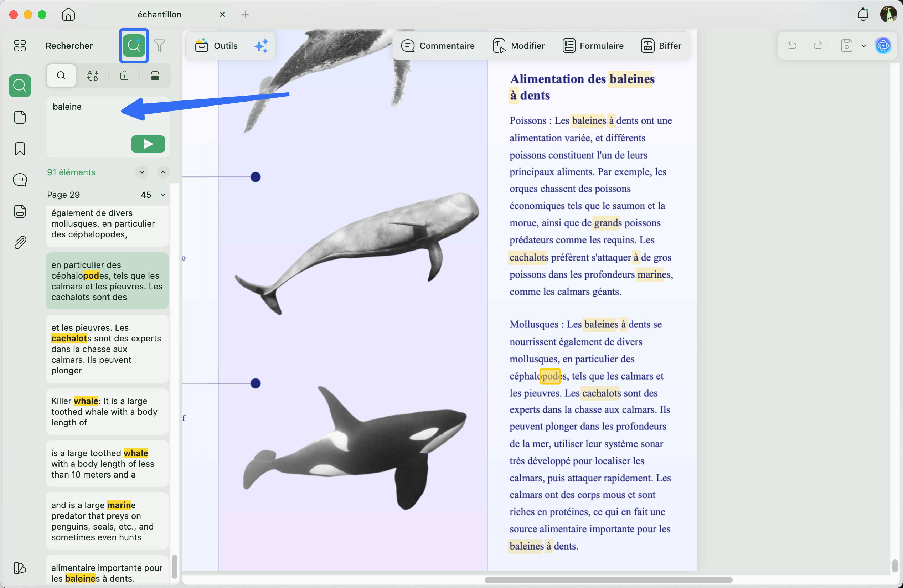Select the find-and-replace mode icon

pos(93,76)
